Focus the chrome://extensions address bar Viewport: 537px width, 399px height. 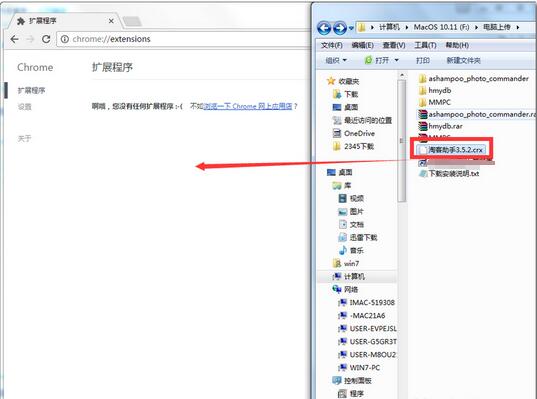pos(183,39)
